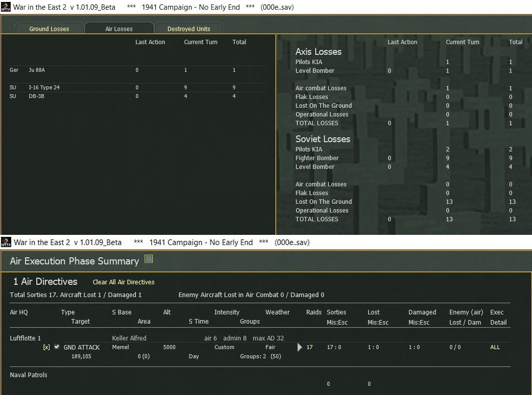Toggle the GND ATTACK directive checkbox

[x=57, y=347]
